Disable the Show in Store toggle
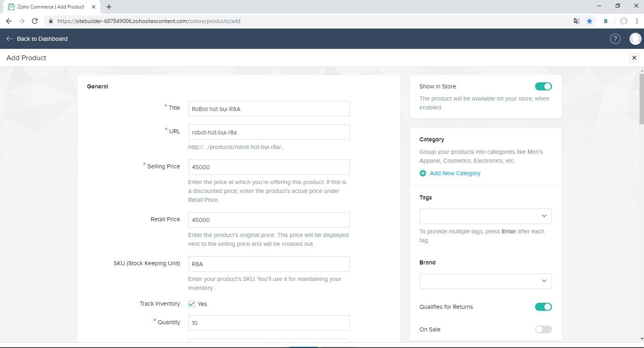This screenshot has width=644, height=348. pos(543,86)
